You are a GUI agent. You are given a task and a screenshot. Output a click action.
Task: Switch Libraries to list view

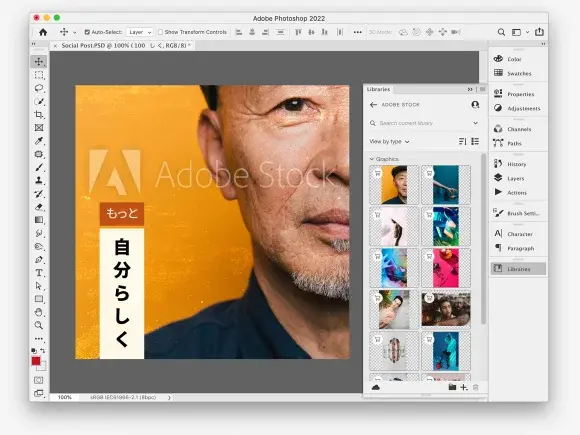(475, 141)
